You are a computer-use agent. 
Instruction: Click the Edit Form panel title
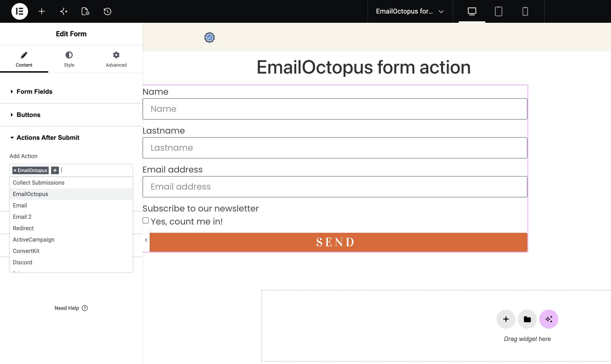[x=71, y=34]
